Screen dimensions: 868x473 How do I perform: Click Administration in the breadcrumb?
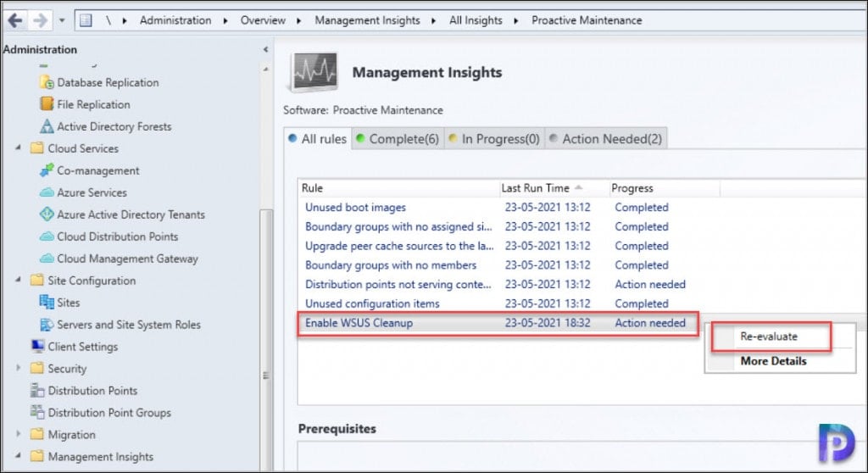tap(175, 20)
